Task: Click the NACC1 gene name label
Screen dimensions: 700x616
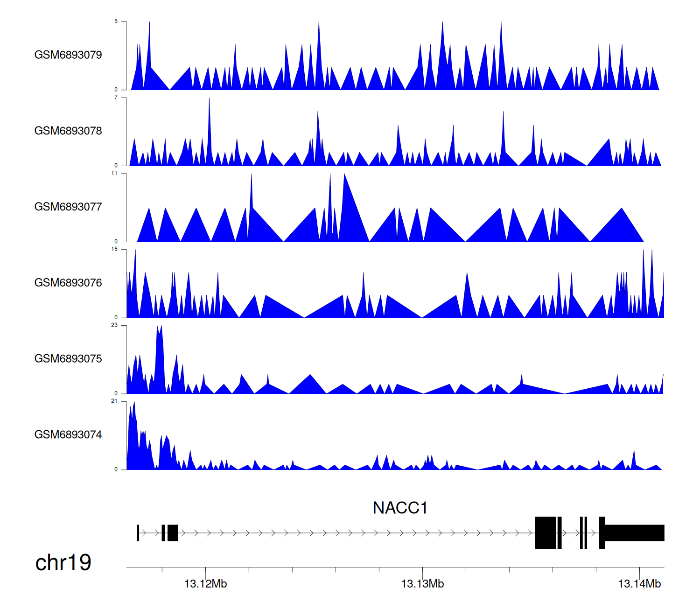Action: point(400,508)
